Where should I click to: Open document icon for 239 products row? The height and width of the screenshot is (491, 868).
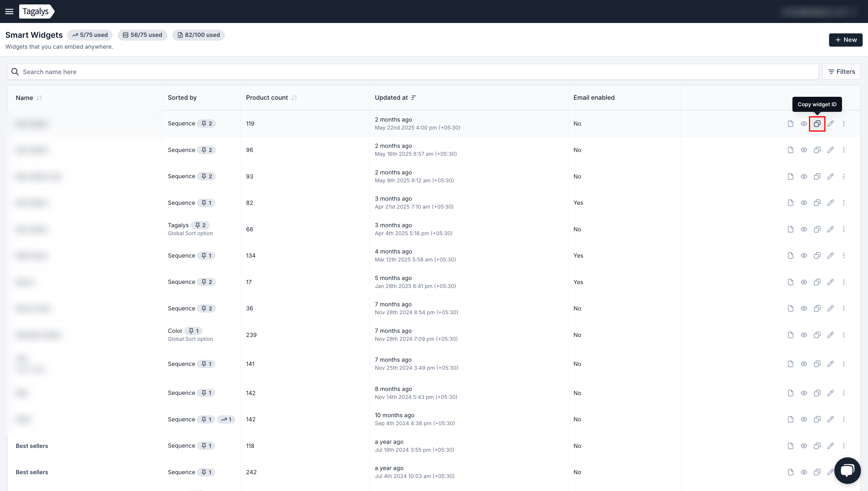pyautogui.click(x=790, y=335)
